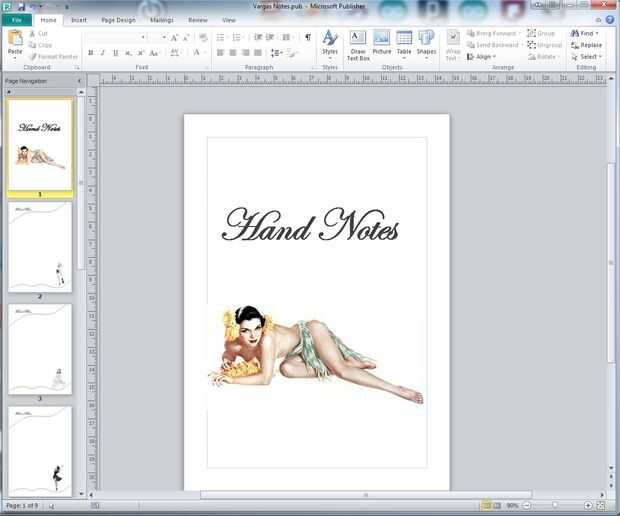Viewport: 620px width, 516px height.
Task: Open Publisher Help question mark icon
Action: 610,20
